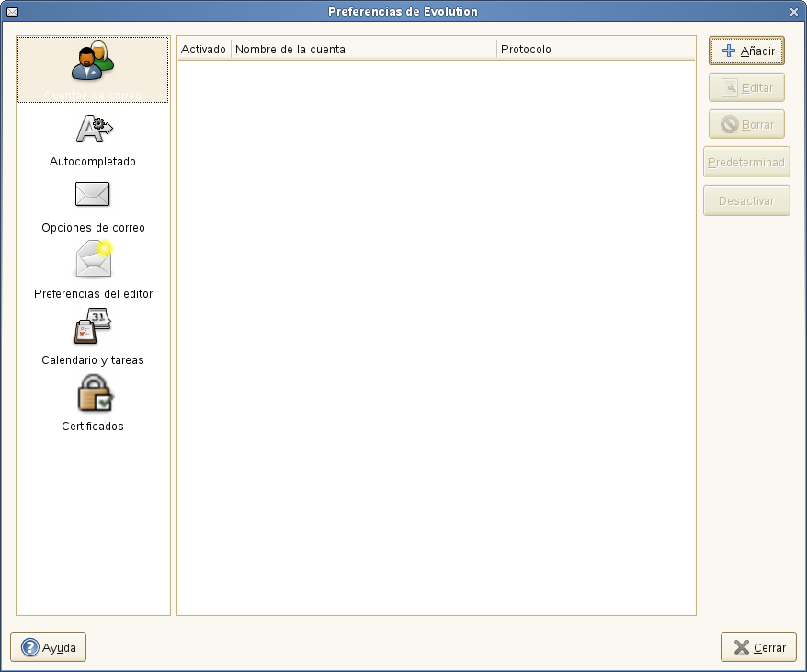This screenshot has width=807, height=672.
Task: Open the Certificados padlock icon
Action: [x=95, y=393]
